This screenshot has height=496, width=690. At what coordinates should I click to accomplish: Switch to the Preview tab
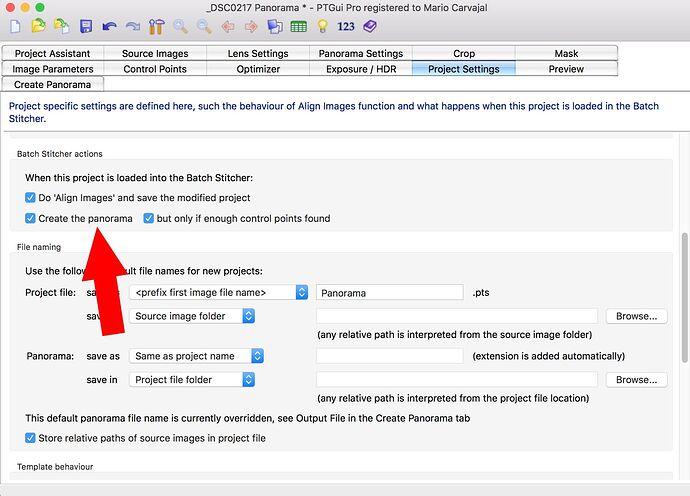566,69
